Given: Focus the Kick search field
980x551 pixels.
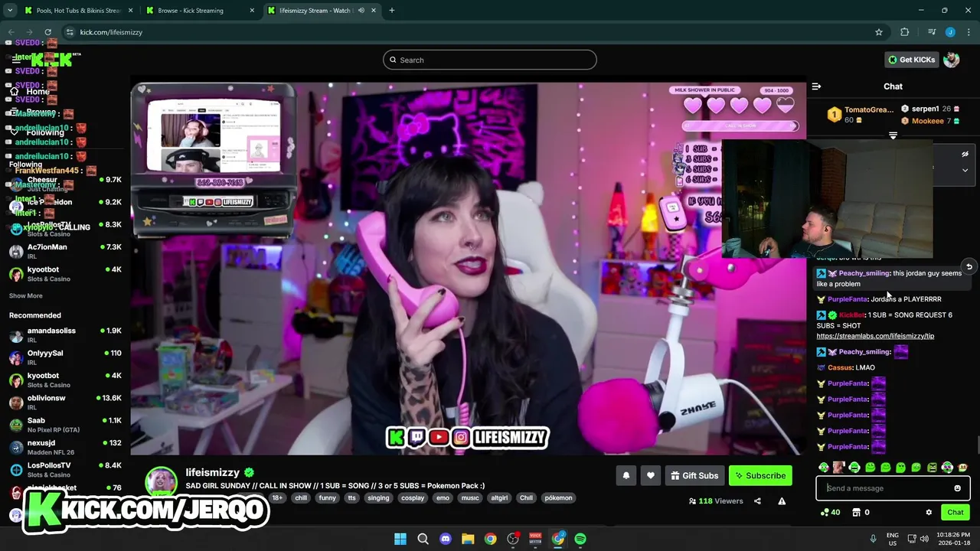Looking at the screenshot, I should click(490, 60).
